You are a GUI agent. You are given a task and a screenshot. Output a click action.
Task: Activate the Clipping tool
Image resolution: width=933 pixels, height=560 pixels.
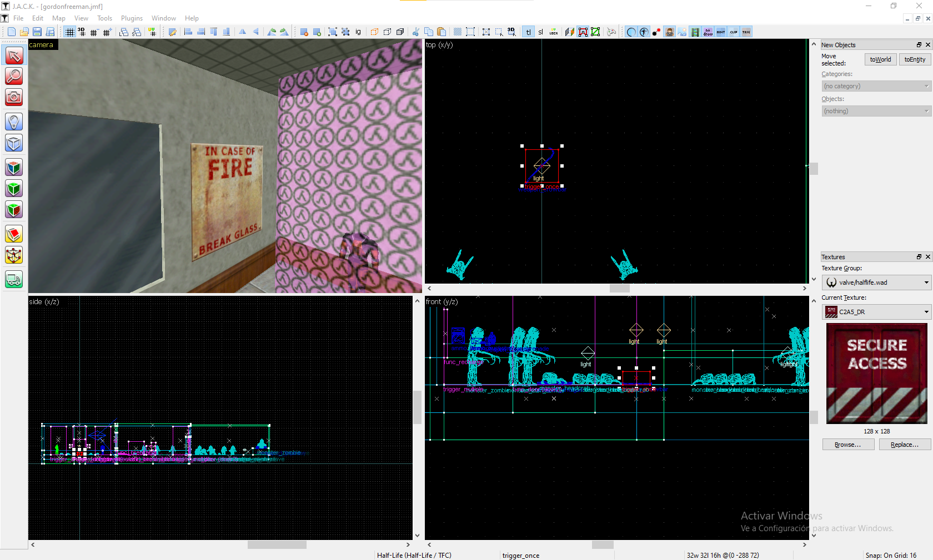pyautogui.click(x=14, y=234)
